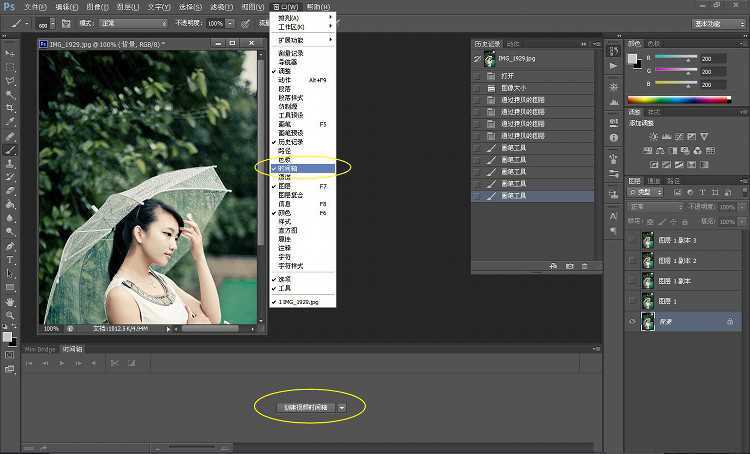The height and width of the screenshot is (454, 750).
Task: Select the Pen tool
Action: click(10, 246)
